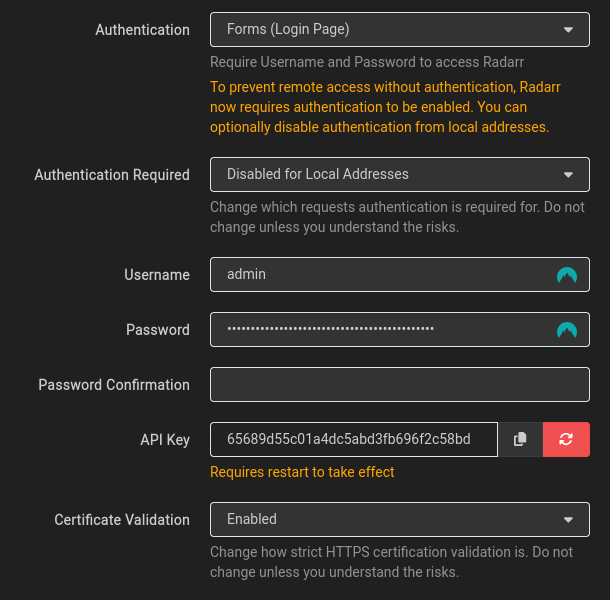Click 'Require Username and Password to access Radarr' help text
The width and height of the screenshot is (610, 600).
(x=367, y=62)
